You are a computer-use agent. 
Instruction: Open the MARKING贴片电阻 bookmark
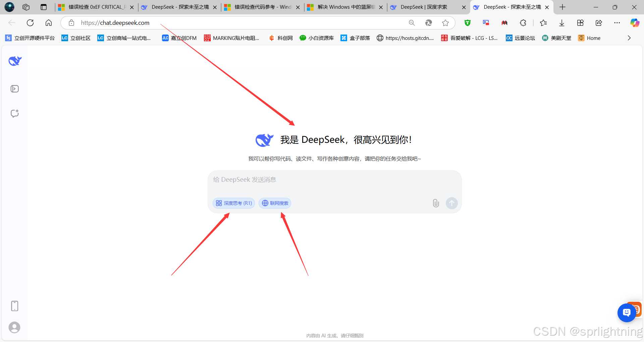coord(232,38)
